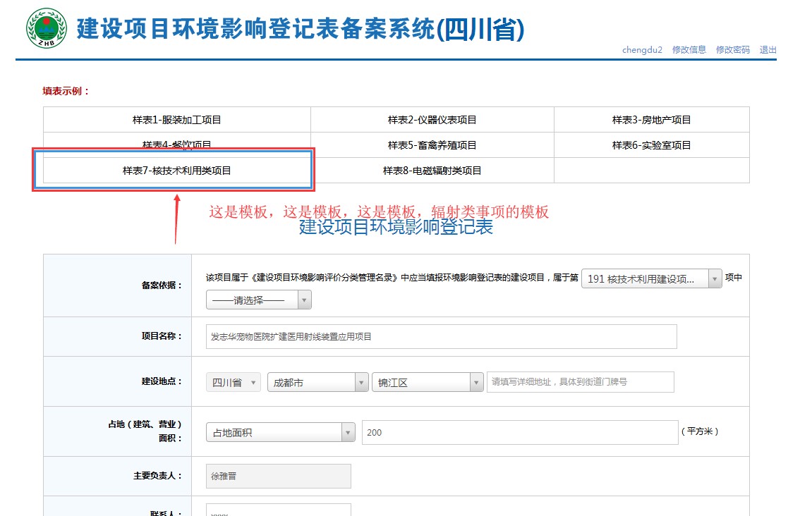Open the 占地面积 area type dropdown
812x516 pixels.
[x=280, y=432]
